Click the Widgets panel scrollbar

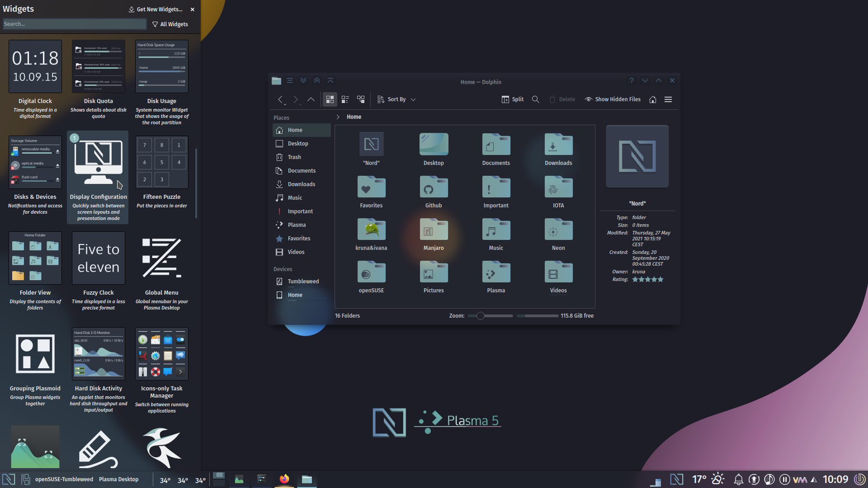pos(196,183)
